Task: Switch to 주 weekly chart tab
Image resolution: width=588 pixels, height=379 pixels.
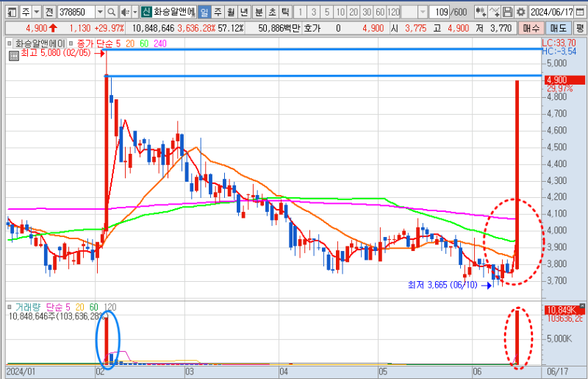Action: 218,12
